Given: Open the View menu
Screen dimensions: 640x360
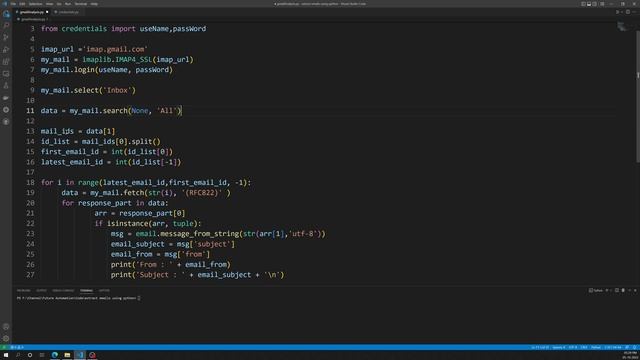Looking at the screenshot, I should coord(49,4).
